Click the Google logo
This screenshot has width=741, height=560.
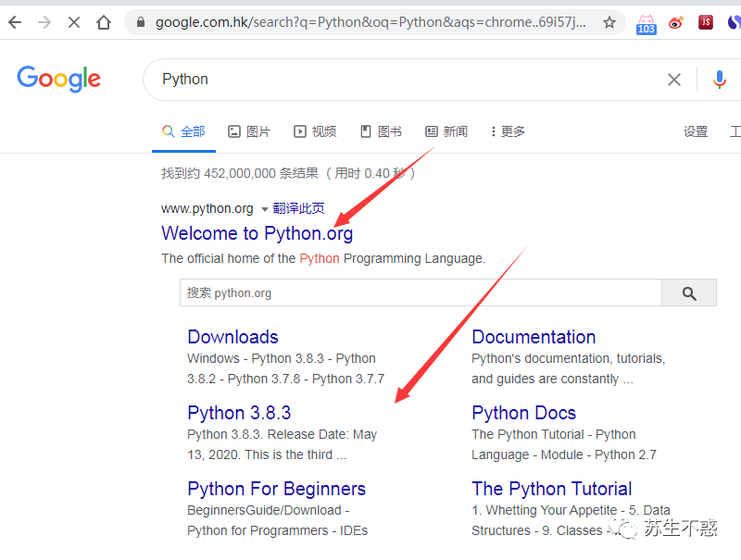tap(59, 79)
